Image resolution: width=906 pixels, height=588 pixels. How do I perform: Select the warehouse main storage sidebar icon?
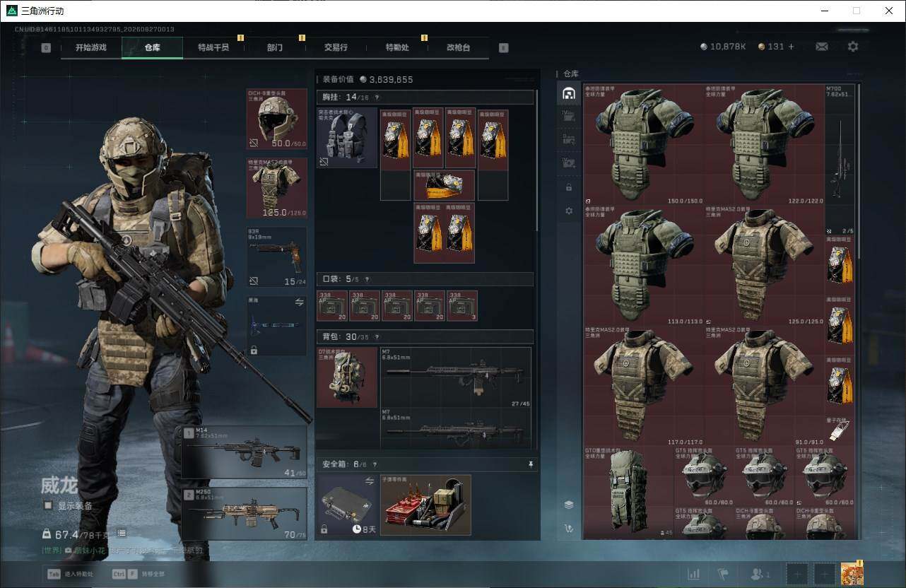pyautogui.click(x=569, y=93)
